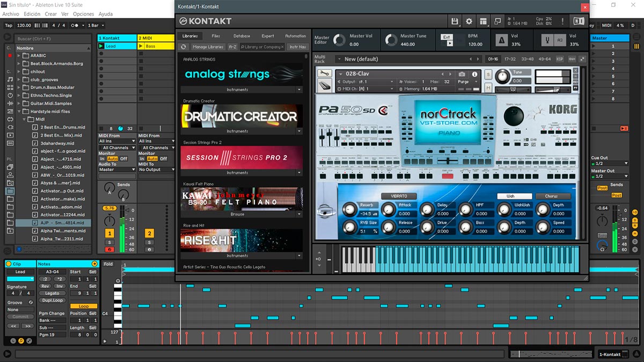Click Manage Libraries button
Image resolution: width=644 pixels, height=362 pixels.
pos(208,47)
